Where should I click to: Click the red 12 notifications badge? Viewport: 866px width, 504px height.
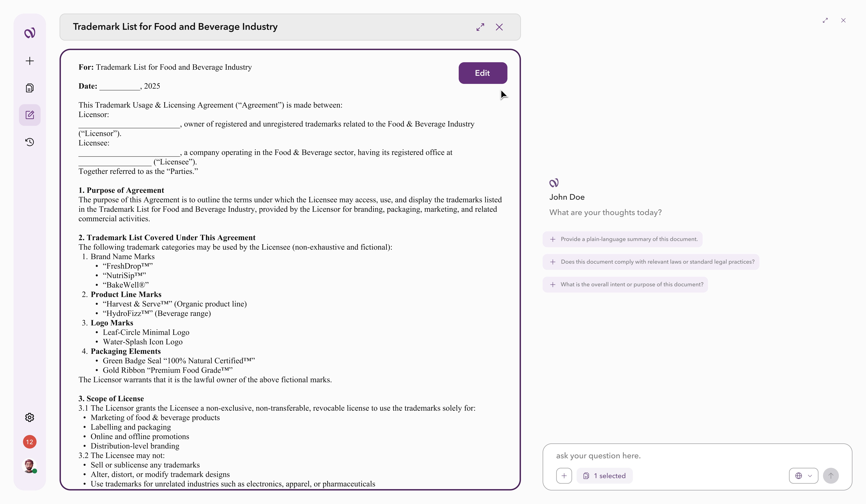pyautogui.click(x=30, y=442)
